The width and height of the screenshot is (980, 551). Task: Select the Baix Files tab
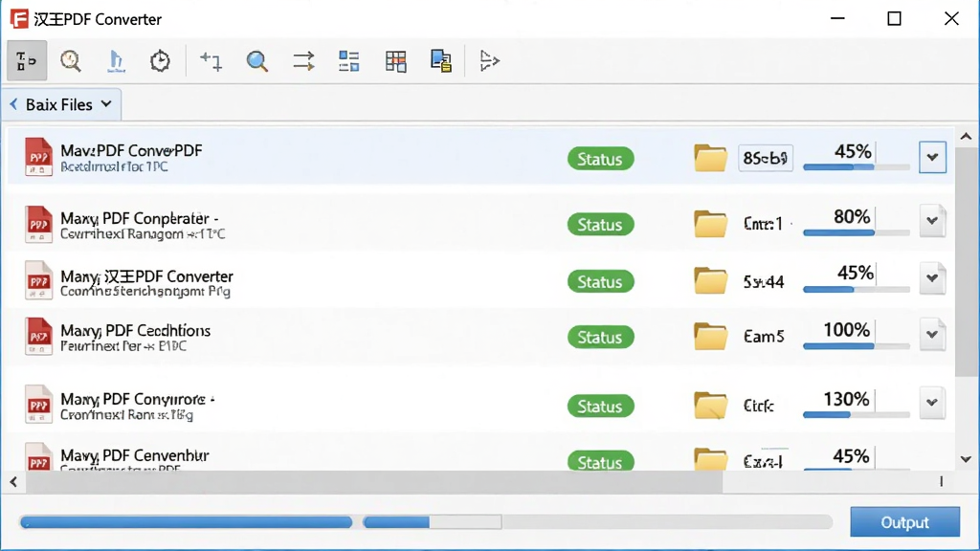[x=61, y=104]
